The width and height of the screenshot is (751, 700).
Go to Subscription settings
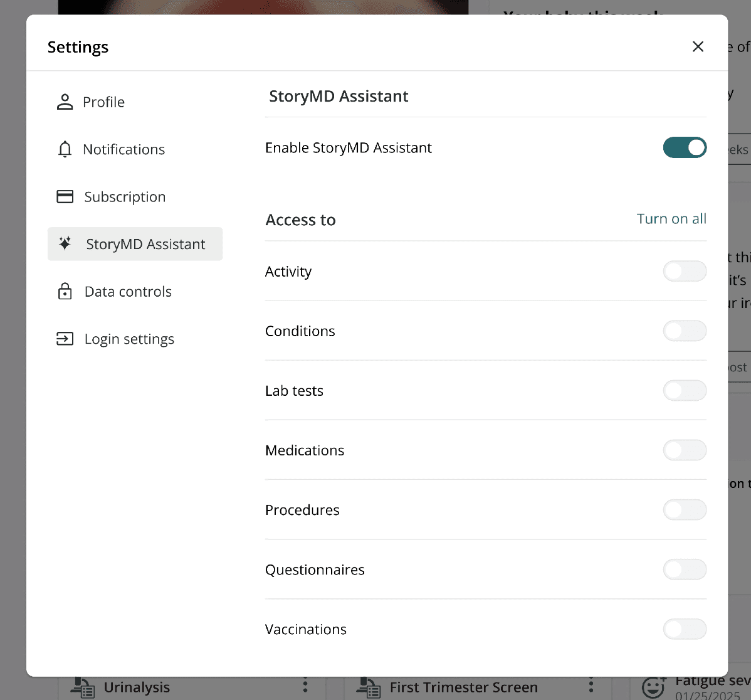point(135,197)
